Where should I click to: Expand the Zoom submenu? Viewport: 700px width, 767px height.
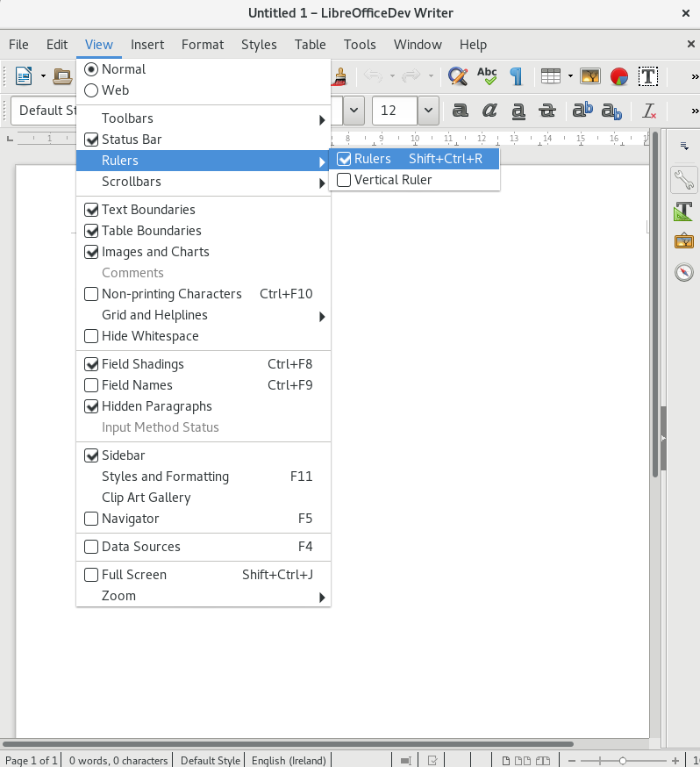point(203,596)
